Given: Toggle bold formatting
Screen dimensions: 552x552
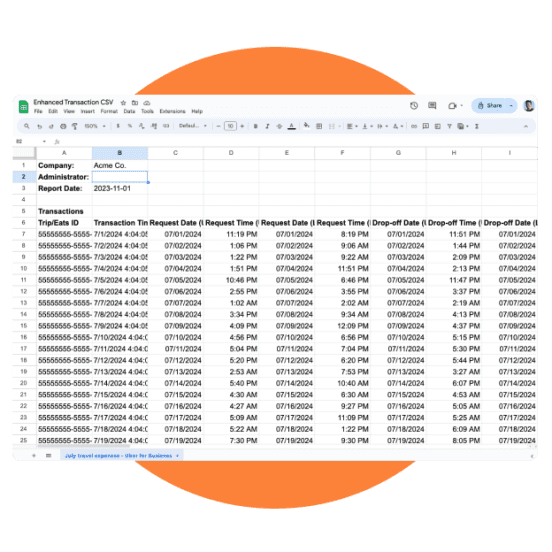Looking at the screenshot, I should pyautogui.click(x=256, y=126).
